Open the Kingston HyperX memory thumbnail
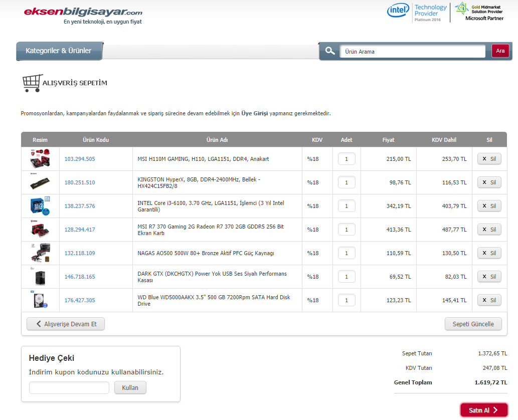The width and height of the screenshot is (518, 420). coord(40,182)
